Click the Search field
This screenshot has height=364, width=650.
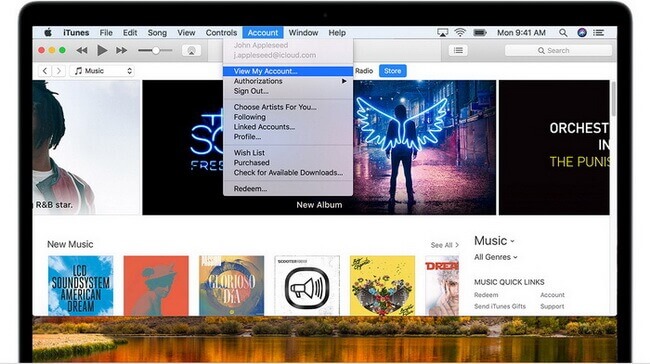coord(558,51)
